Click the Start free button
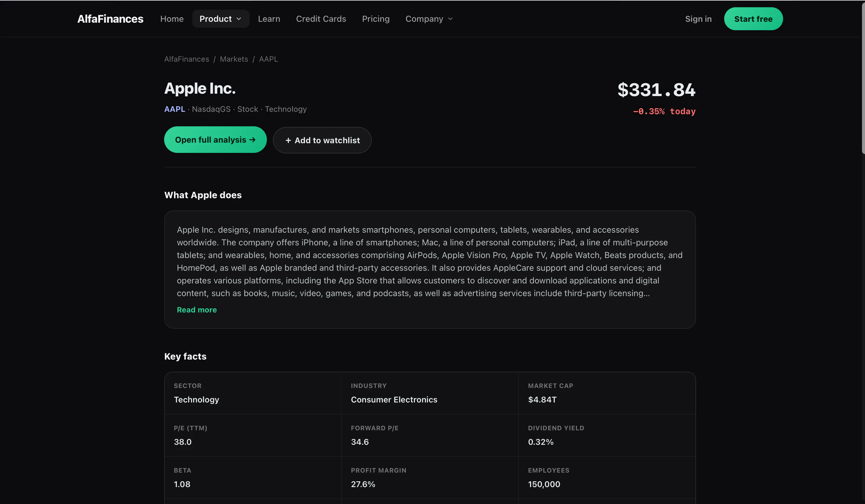Screen dimensions: 865x504 (x=753, y=19)
